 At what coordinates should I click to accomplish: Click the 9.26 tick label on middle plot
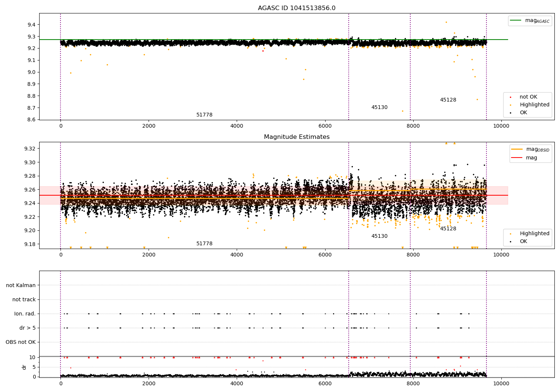pos(30,190)
